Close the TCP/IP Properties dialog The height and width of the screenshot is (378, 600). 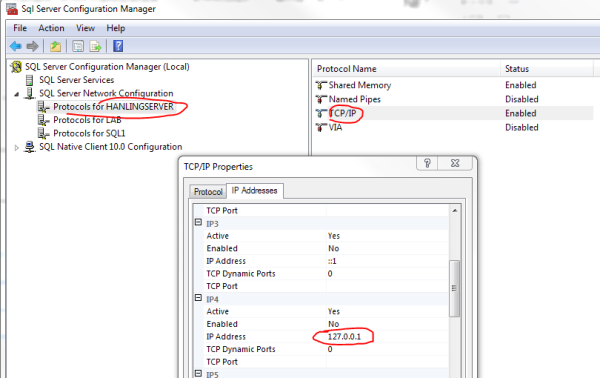[x=455, y=163]
